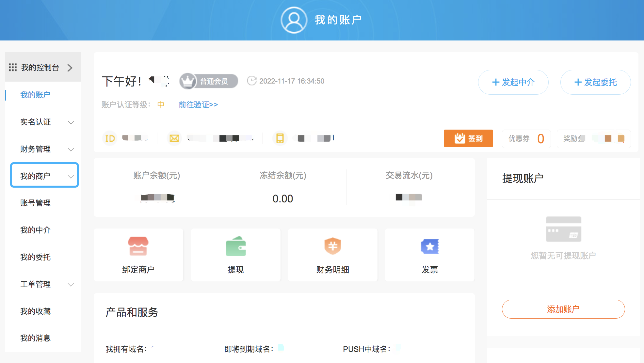Click the 添加账户 outlined button
644x363 pixels.
(563, 309)
